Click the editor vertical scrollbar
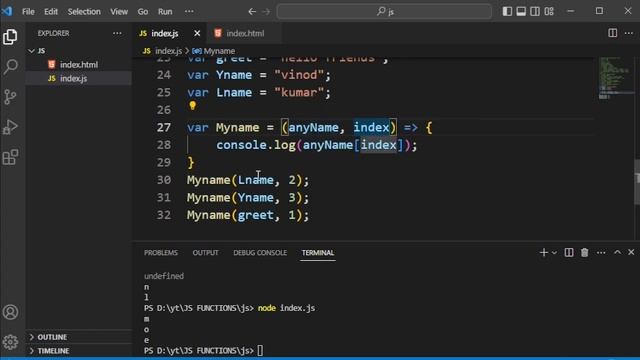 (637, 182)
